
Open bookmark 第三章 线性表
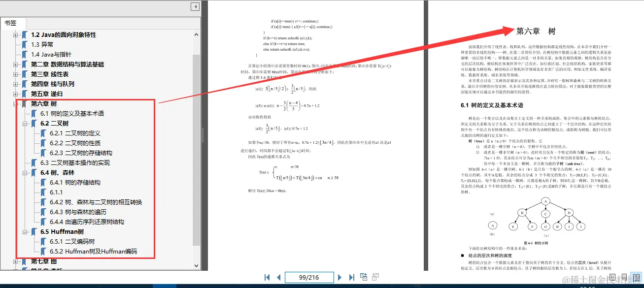point(50,74)
